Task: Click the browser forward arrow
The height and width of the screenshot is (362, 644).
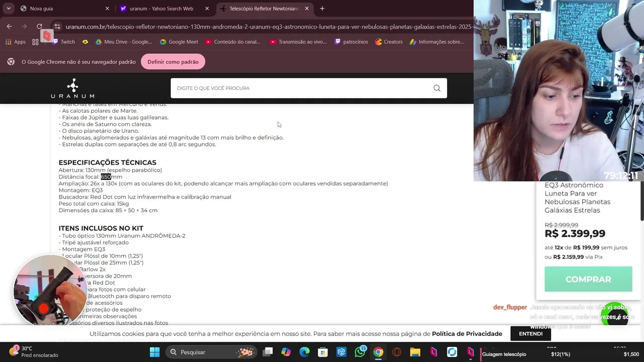Action: click(x=24, y=26)
